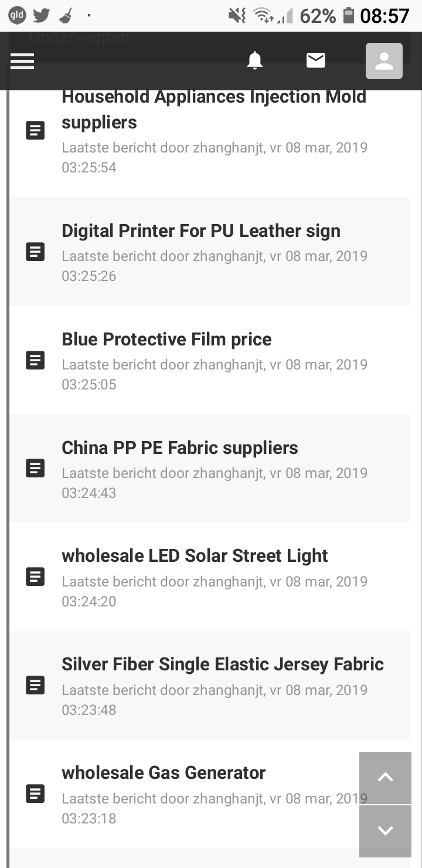Click last-post info under Silver Fiber topic

tap(215, 700)
